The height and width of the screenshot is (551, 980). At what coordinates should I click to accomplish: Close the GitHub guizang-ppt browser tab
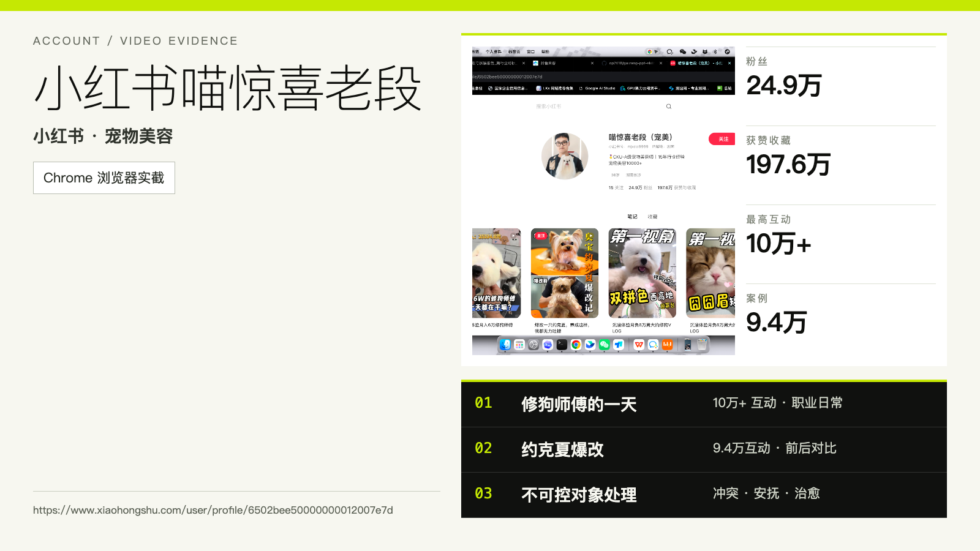pos(661,63)
